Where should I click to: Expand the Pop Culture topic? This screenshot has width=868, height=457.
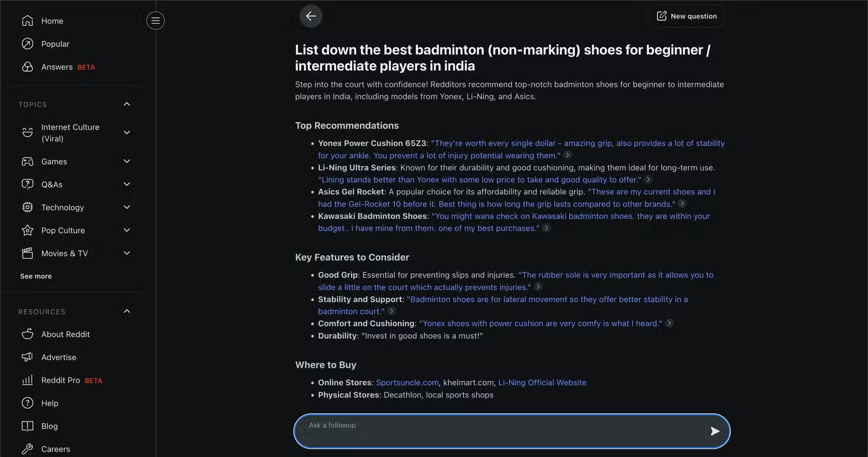127,230
